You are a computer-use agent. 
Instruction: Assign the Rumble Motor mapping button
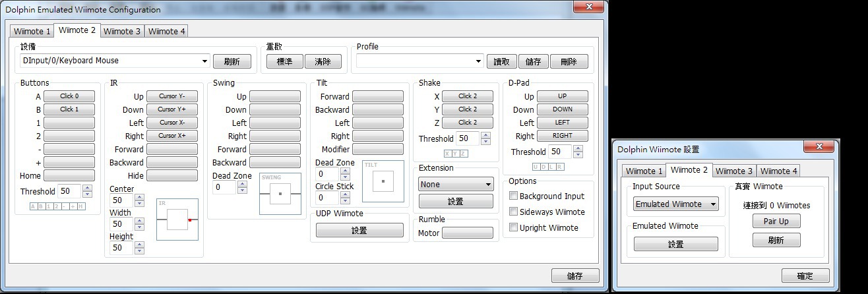click(x=468, y=233)
